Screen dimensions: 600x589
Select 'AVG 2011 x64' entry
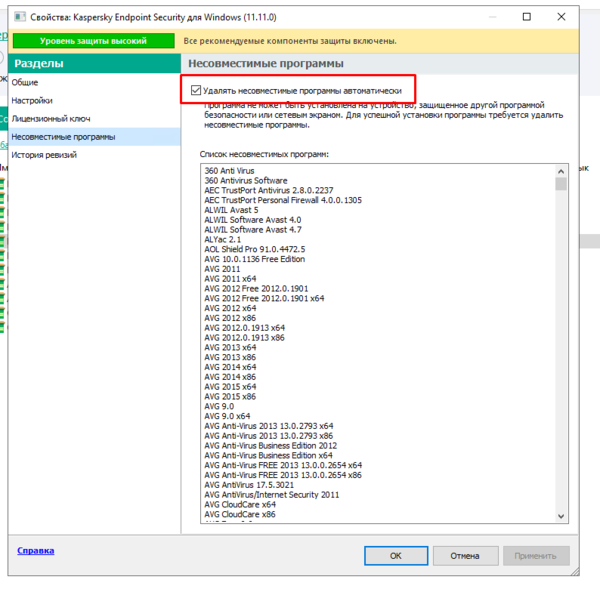click(230, 279)
